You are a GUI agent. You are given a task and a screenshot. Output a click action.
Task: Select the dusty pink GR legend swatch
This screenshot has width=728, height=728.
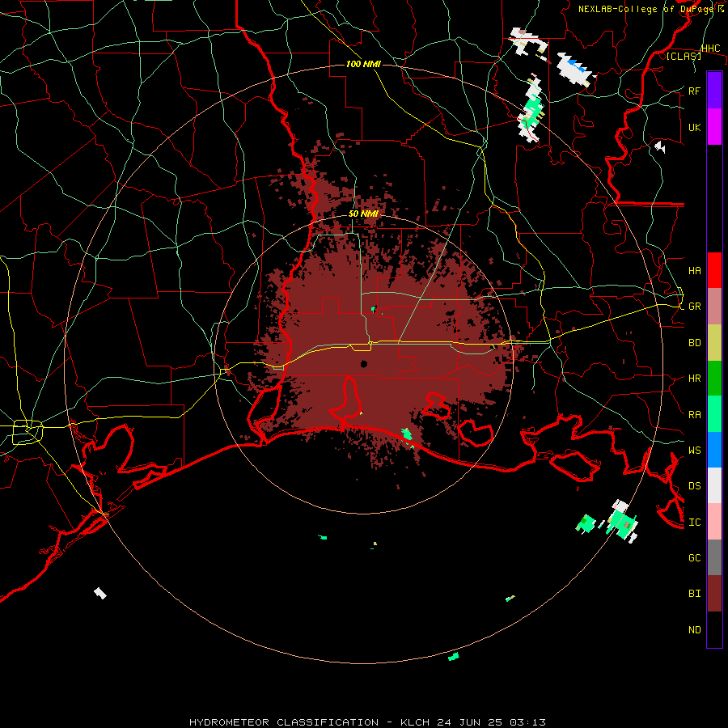[x=714, y=307]
